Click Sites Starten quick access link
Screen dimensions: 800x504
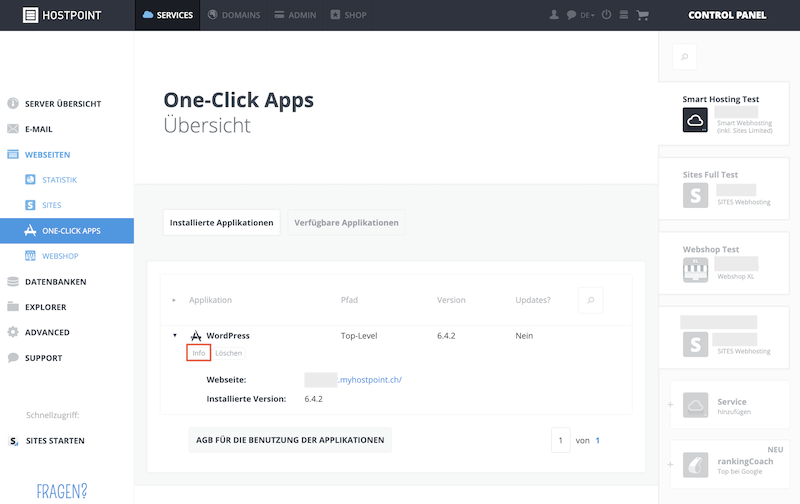click(x=55, y=441)
